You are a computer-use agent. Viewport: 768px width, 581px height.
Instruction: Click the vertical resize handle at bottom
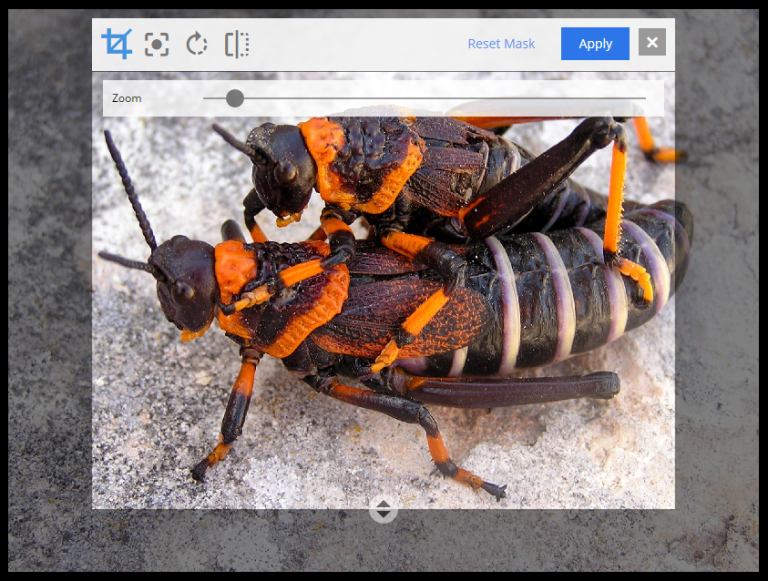tap(383, 509)
